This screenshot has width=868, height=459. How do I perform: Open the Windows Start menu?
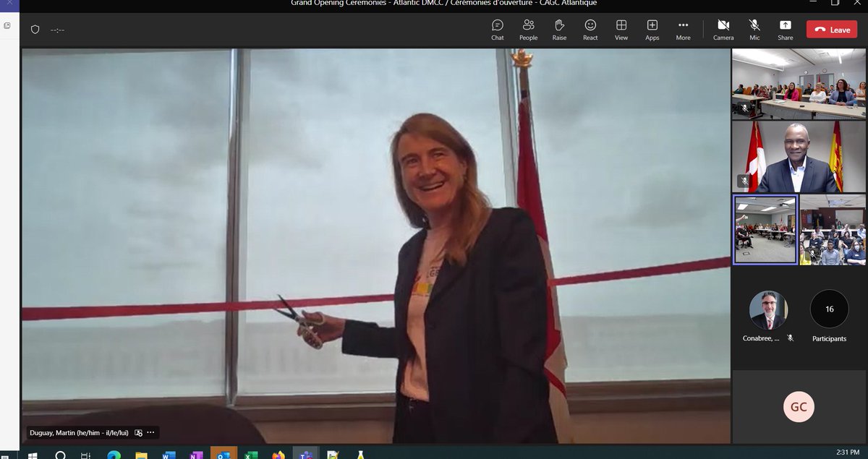tap(32, 455)
